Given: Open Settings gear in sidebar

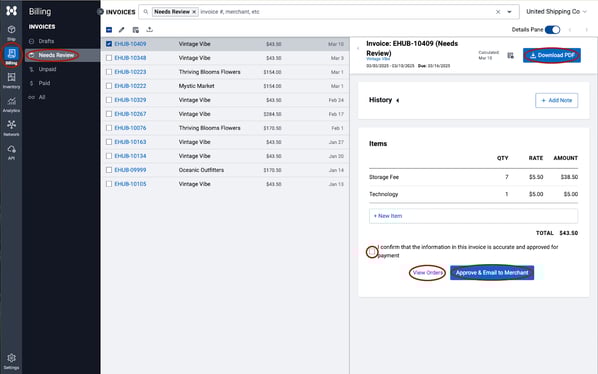Looking at the screenshot, I should pos(11,361).
